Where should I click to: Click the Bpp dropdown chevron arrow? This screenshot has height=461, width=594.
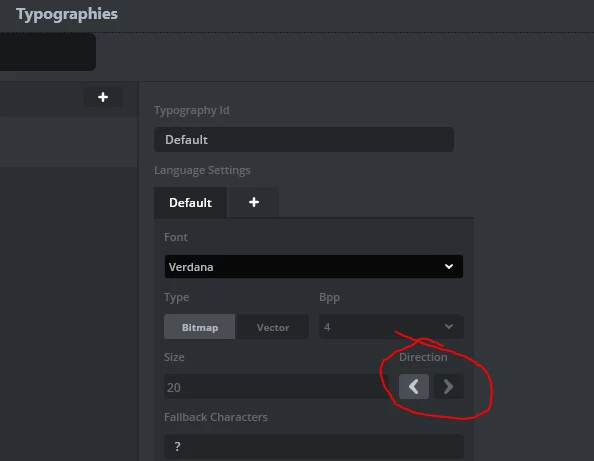pos(449,327)
